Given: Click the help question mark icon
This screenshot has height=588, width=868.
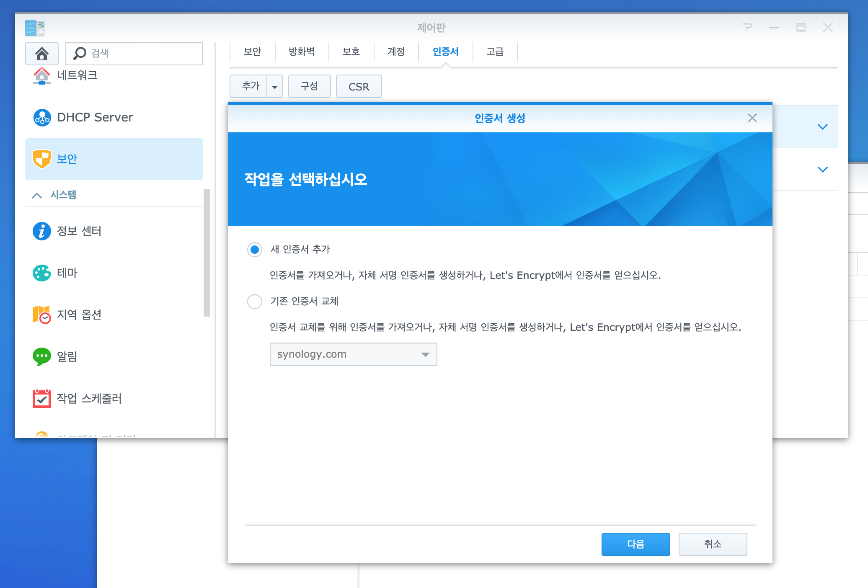Looking at the screenshot, I should pyautogui.click(x=748, y=28).
